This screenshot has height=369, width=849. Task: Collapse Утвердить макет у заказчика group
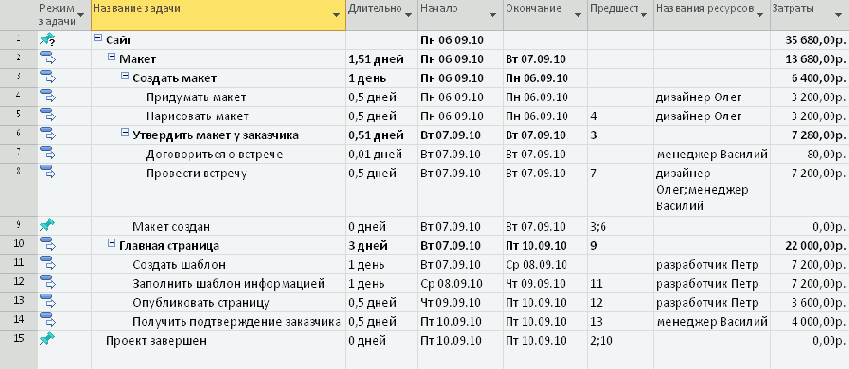tap(125, 134)
